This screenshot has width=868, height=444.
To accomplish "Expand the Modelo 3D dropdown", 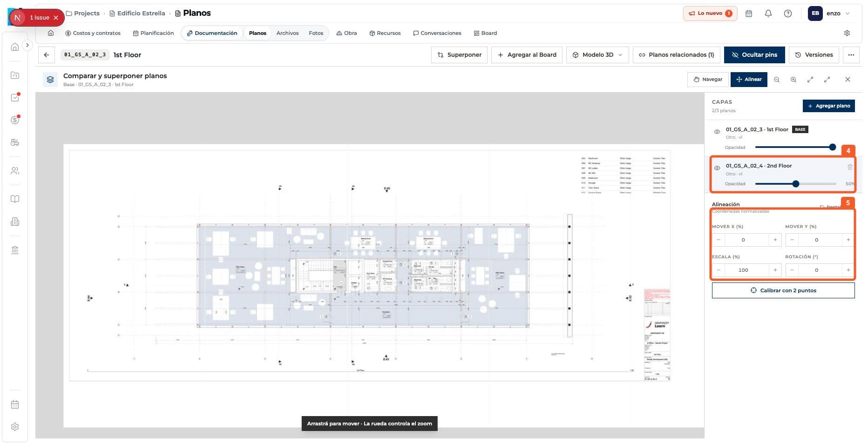I will tap(597, 55).
